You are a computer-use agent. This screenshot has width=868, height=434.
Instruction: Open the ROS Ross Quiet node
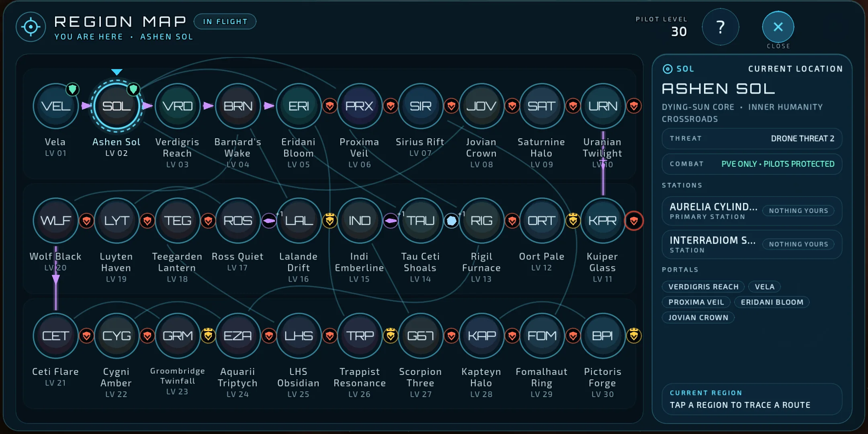click(238, 221)
